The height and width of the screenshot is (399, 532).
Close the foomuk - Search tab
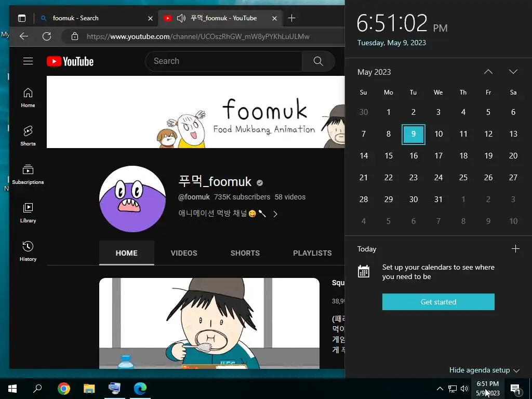[x=150, y=18]
